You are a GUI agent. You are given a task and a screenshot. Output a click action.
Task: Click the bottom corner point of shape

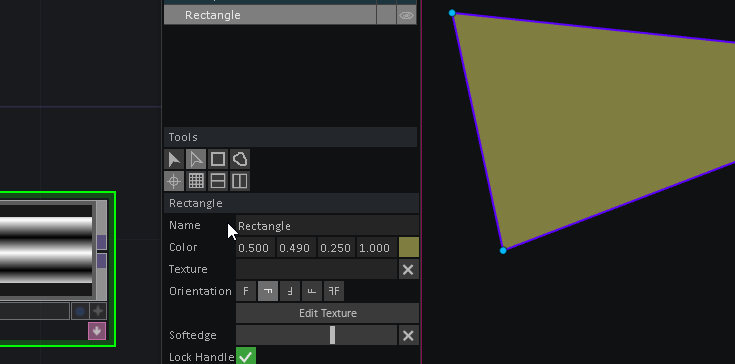point(503,251)
